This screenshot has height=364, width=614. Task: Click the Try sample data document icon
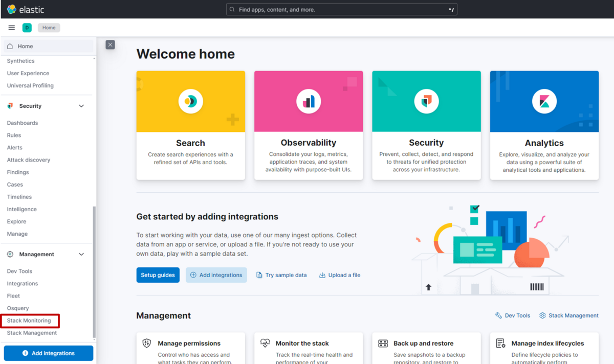[x=259, y=275]
